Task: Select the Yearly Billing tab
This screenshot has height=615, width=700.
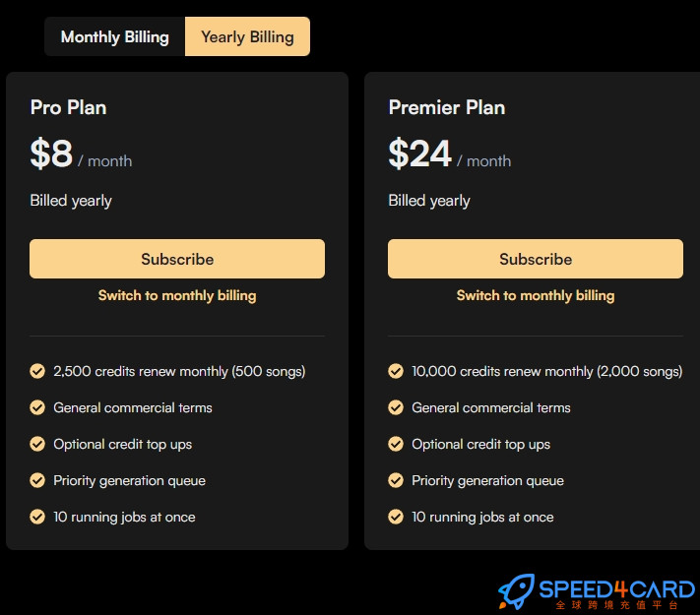Action: point(247,36)
